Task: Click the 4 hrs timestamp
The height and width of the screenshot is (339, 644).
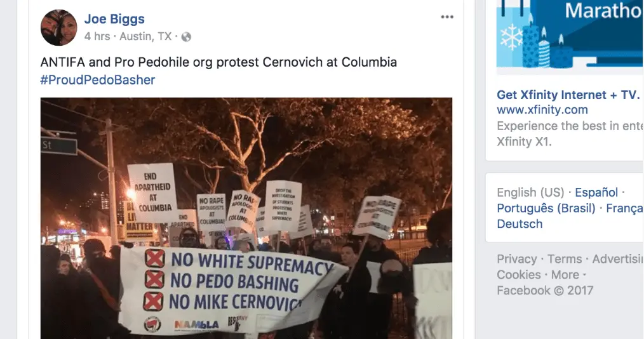Action: tap(97, 37)
